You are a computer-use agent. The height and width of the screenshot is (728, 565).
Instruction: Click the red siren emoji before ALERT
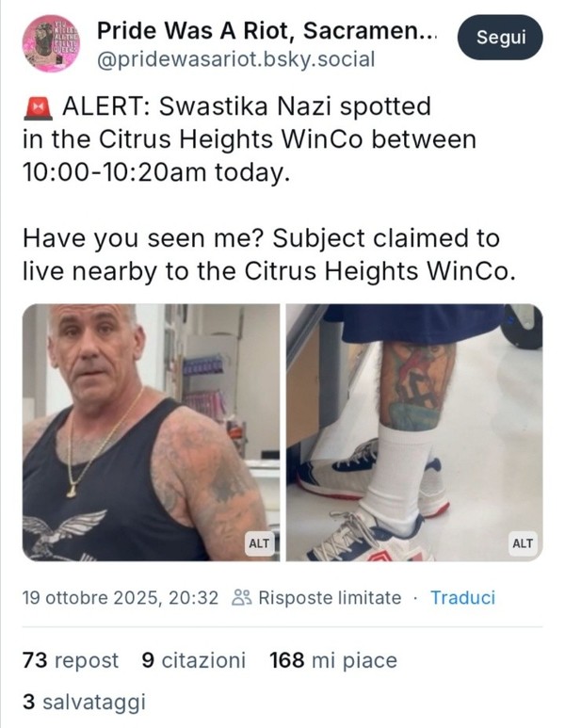pos(38,107)
